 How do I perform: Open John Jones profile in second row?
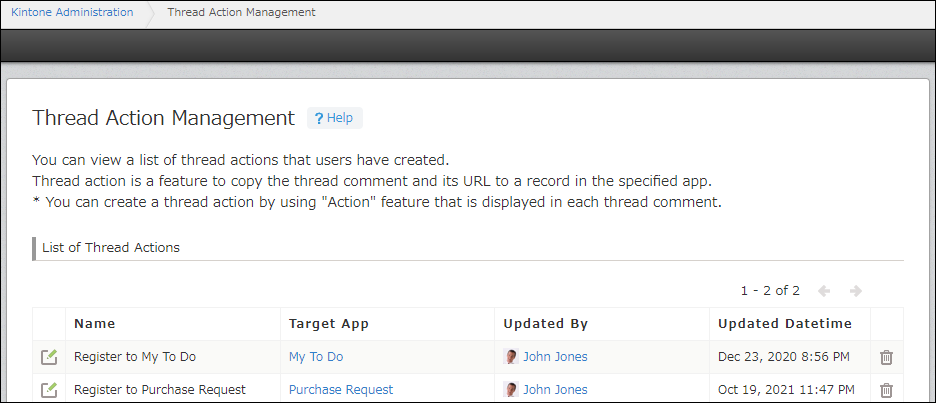click(x=555, y=390)
